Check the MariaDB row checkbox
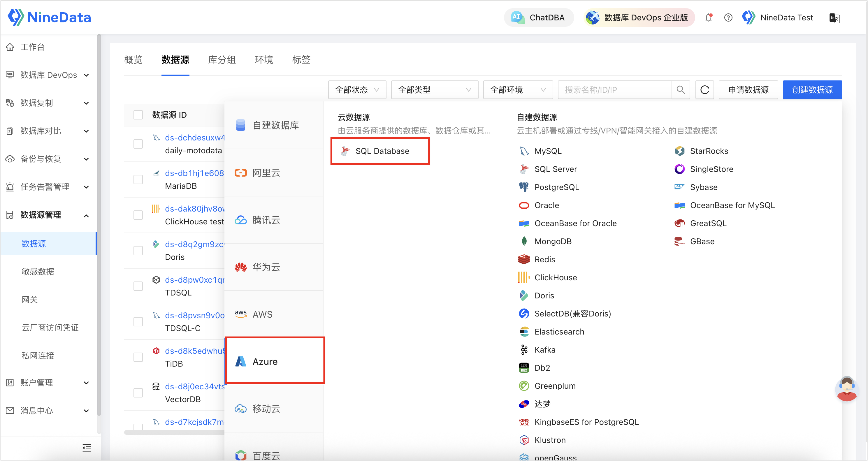 (138, 180)
